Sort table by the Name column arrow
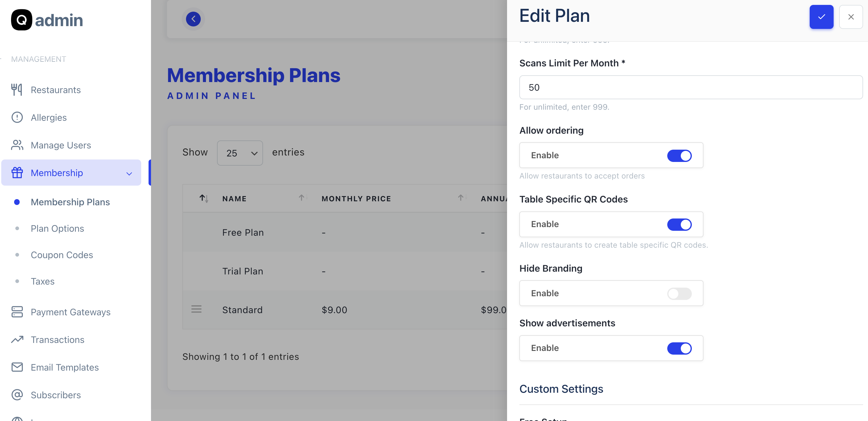The height and width of the screenshot is (421, 868). tap(302, 198)
